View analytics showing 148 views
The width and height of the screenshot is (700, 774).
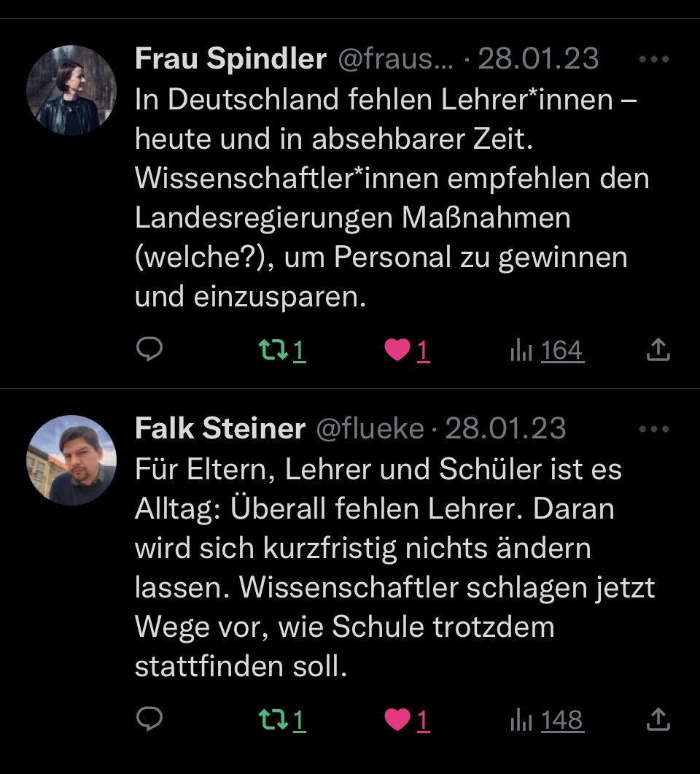(x=548, y=721)
